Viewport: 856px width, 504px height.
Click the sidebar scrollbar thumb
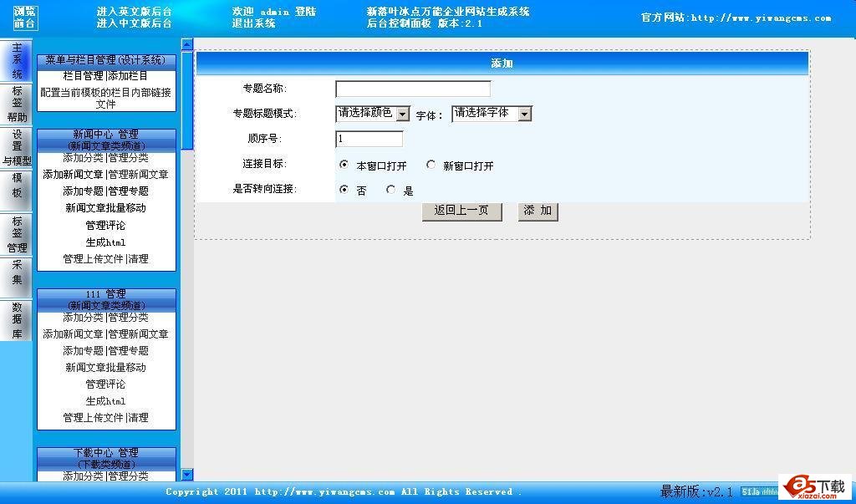click(x=187, y=100)
